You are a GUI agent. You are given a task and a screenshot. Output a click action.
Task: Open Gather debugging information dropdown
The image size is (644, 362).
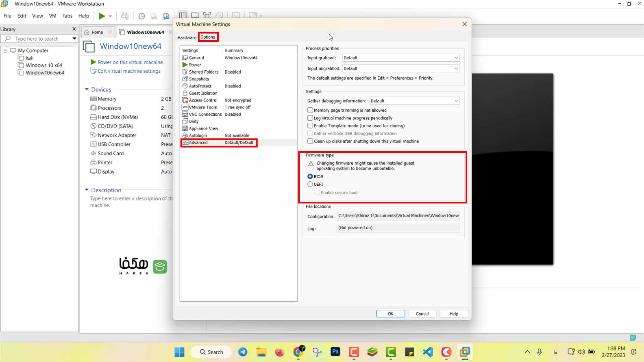415,101
